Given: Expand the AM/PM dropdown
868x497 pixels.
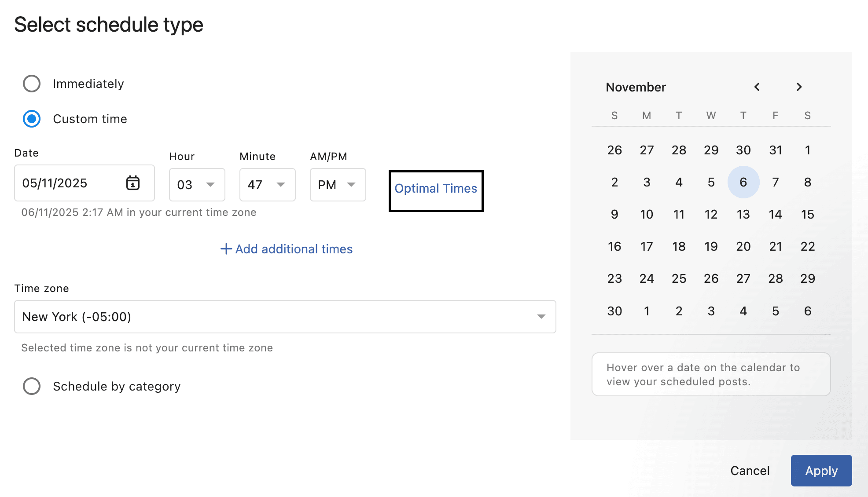Looking at the screenshot, I should coord(338,185).
